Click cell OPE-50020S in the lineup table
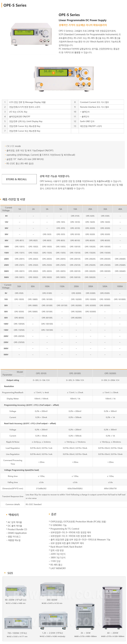The height and width of the screenshot is (644, 127). pos(90,277)
